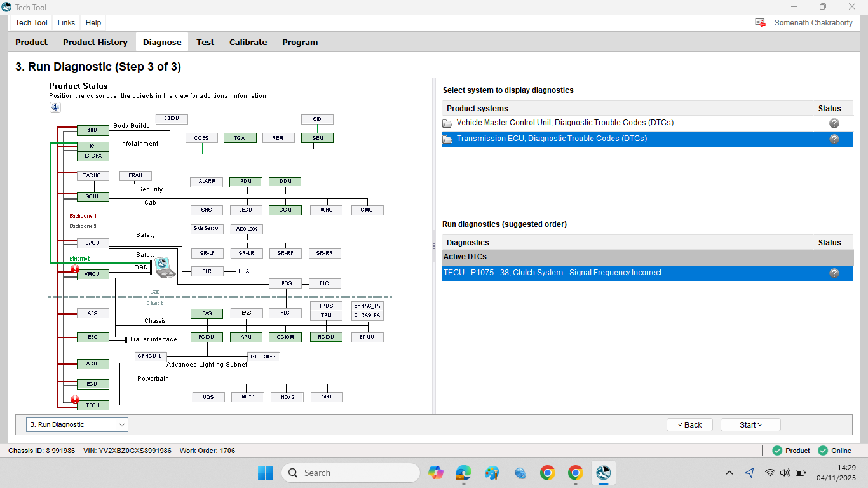
Task: Click the < Back button
Action: (689, 424)
